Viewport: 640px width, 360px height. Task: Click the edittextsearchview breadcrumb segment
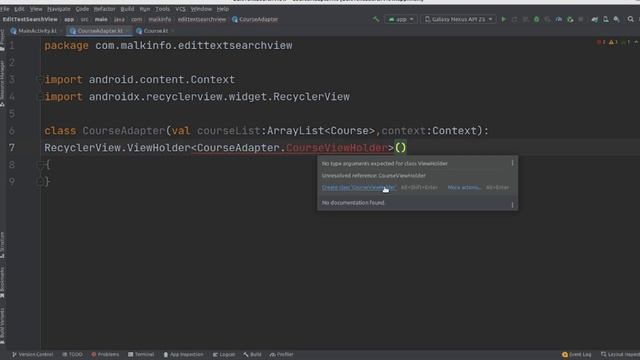tap(202, 19)
